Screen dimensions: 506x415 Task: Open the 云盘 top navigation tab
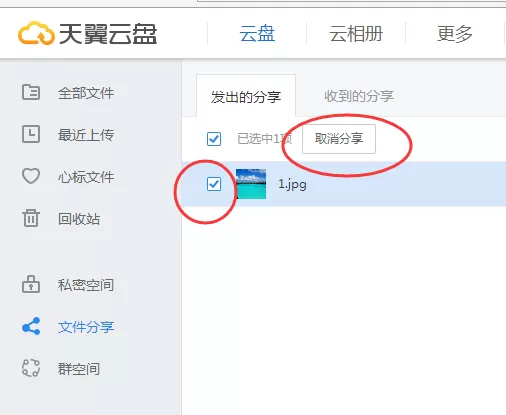pos(257,34)
